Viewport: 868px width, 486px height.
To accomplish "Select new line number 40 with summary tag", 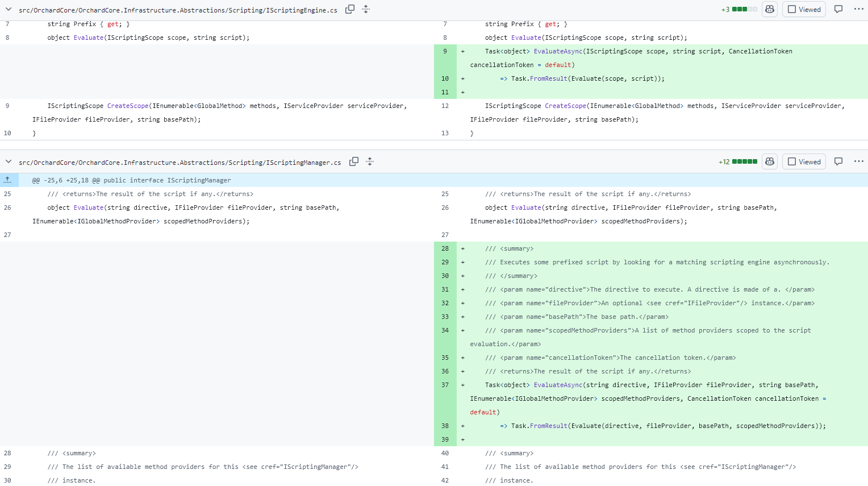I will click(445, 453).
